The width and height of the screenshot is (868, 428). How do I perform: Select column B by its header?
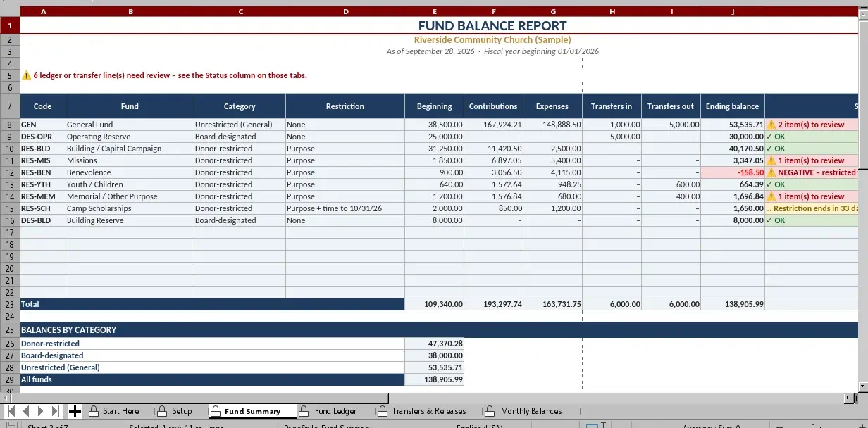[x=130, y=11]
